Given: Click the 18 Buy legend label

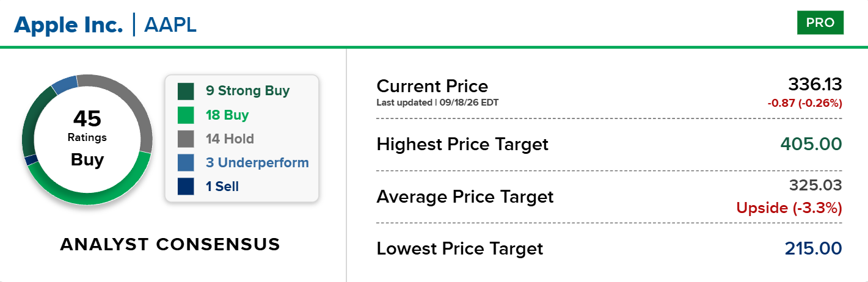Looking at the screenshot, I should point(227,115).
